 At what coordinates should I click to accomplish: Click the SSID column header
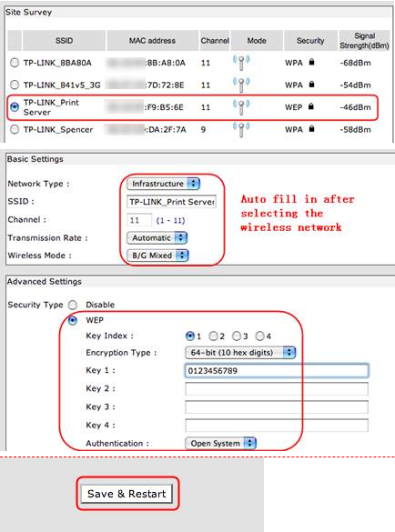[65, 41]
